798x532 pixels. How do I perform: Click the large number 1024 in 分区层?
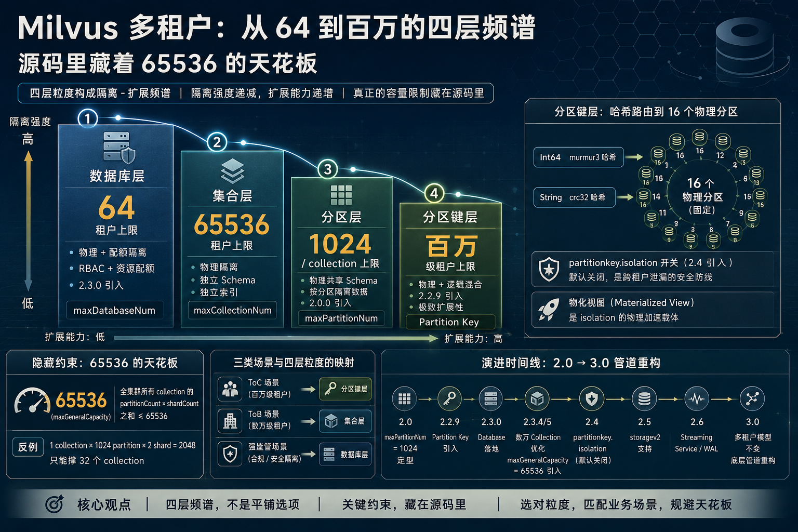[340, 244]
